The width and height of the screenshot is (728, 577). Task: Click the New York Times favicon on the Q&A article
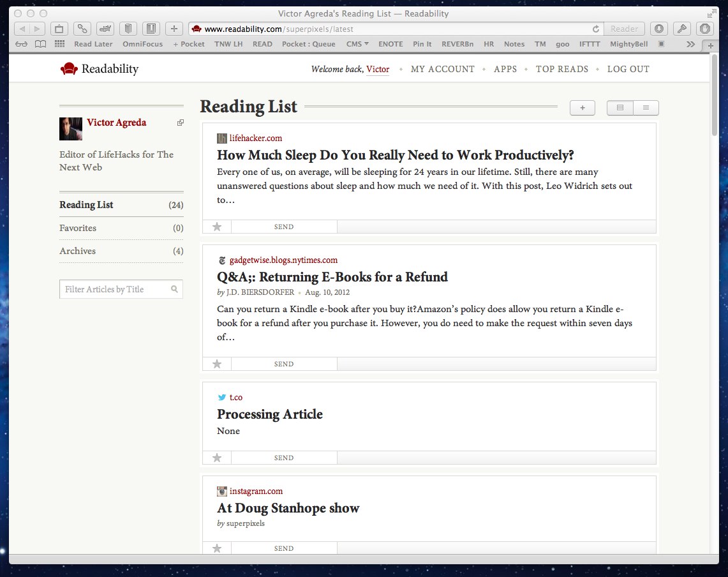click(x=221, y=260)
